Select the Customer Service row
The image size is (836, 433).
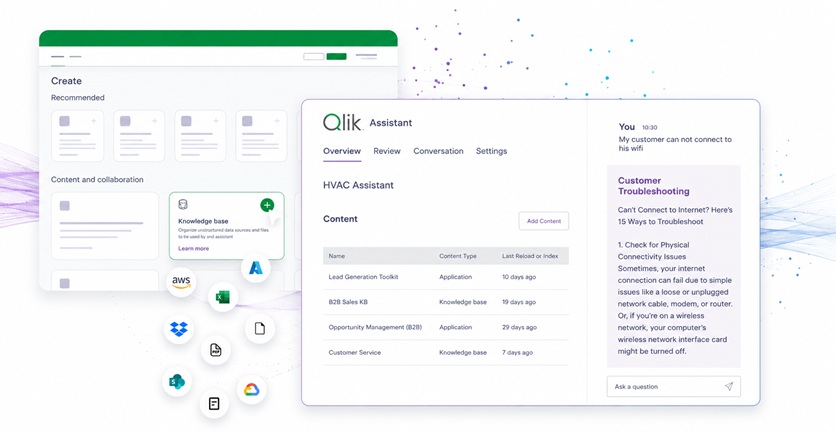[446, 352]
